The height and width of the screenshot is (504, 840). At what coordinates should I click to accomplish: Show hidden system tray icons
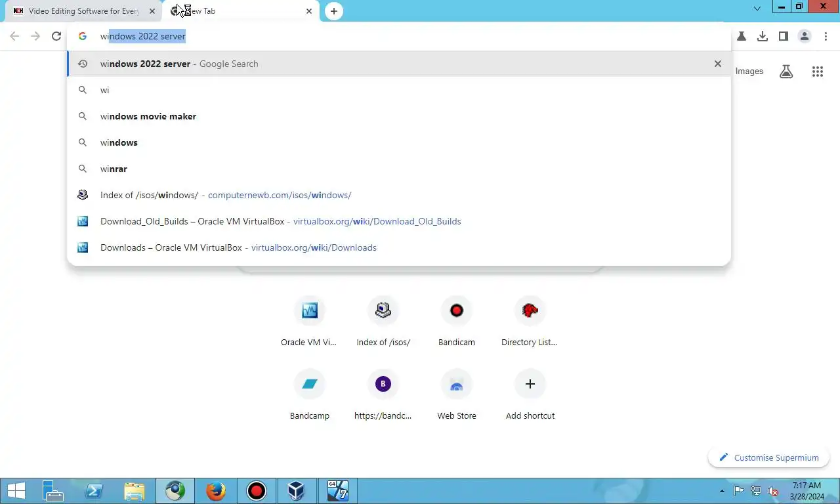[x=723, y=491]
